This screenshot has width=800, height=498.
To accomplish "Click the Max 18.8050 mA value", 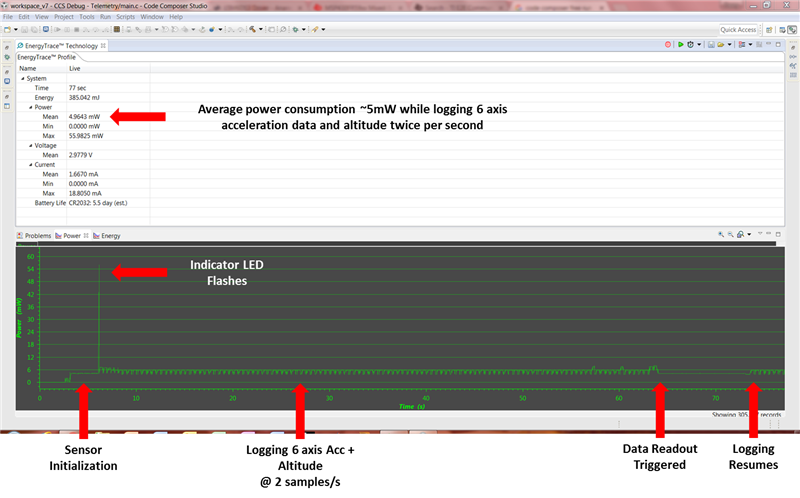I will (85, 194).
